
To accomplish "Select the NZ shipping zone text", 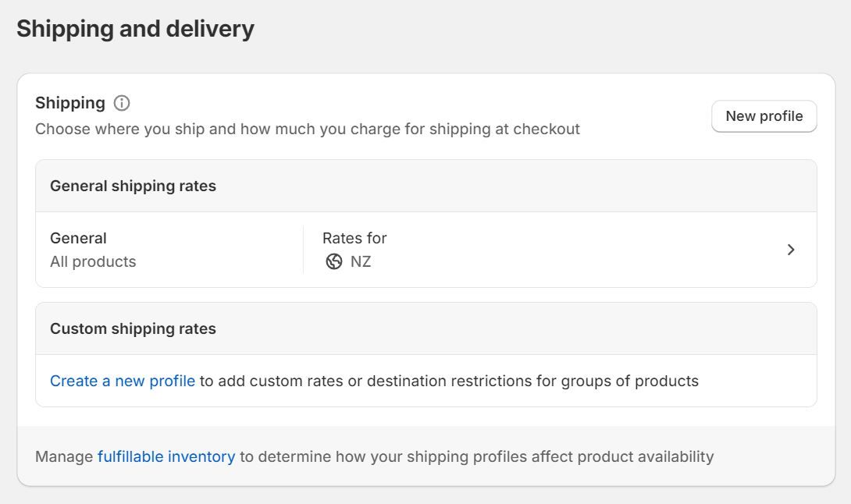I will 361,262.
